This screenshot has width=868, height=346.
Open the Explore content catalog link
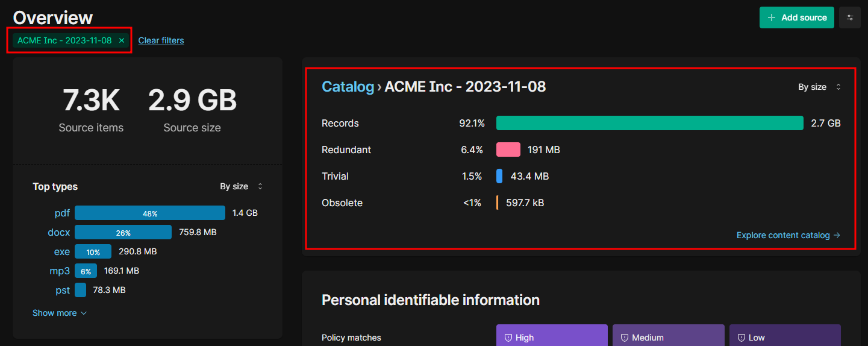pyautogui.click(x=788, y=235)
